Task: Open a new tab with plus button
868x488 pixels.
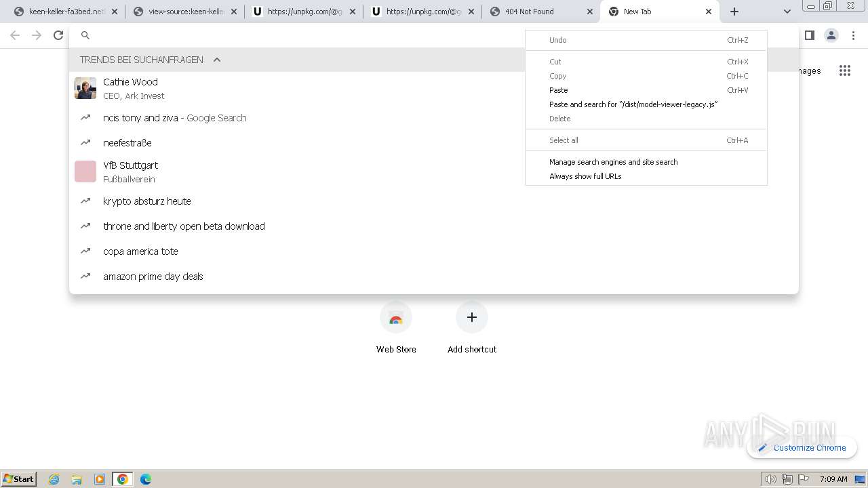Action: [734, 12]
